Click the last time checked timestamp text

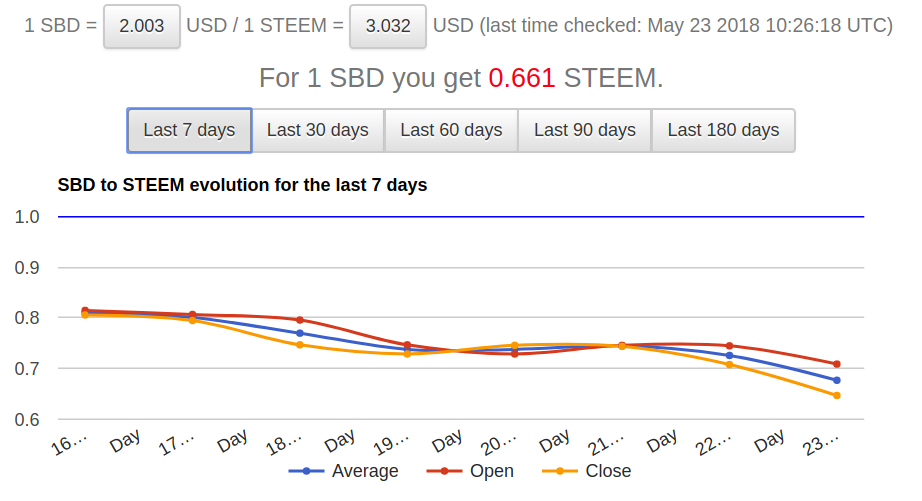click(686, 25)
